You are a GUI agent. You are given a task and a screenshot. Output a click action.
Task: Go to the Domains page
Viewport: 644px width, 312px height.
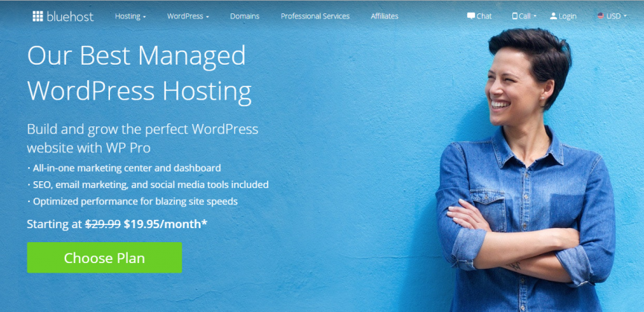(x=245, y=16)
